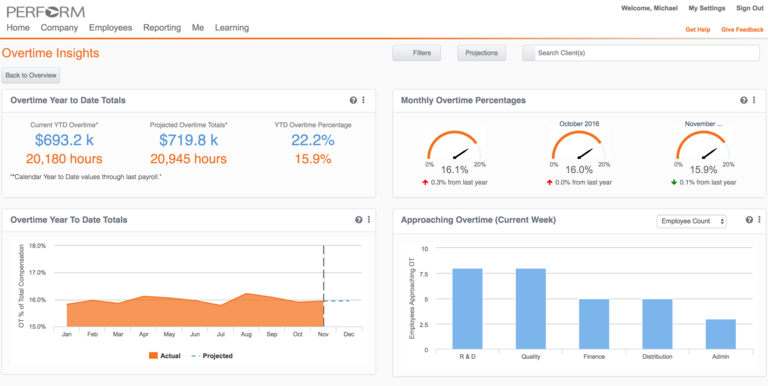Open help icon on the Jan–Dec overtime chart panel
Viewport: 768px width, 386px height.
coord(359,220)
